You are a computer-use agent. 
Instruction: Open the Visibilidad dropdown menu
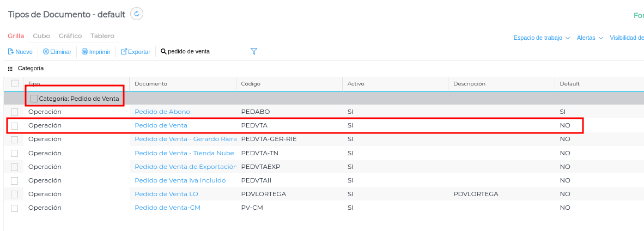[627, 38]
